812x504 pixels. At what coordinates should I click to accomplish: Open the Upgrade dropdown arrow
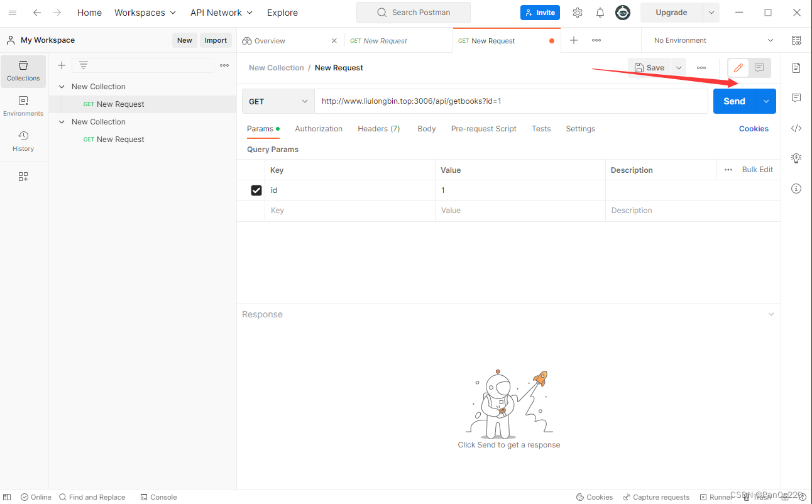point(711,13)
